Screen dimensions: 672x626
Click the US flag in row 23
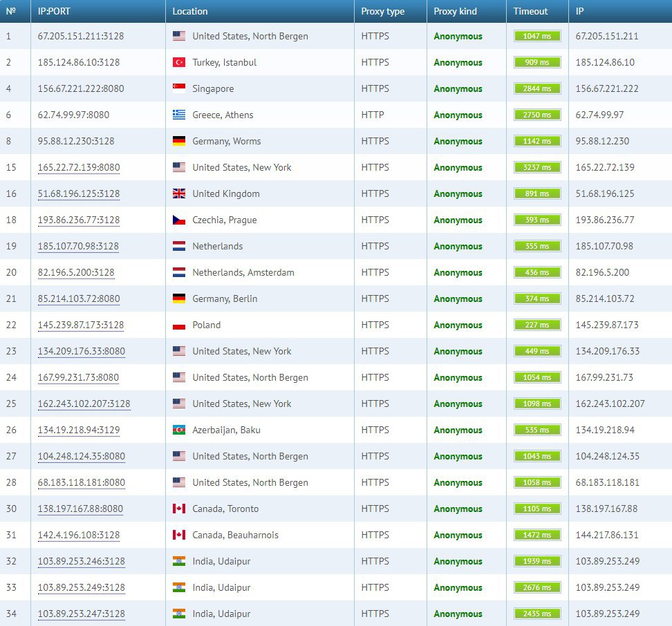(178, 351)
